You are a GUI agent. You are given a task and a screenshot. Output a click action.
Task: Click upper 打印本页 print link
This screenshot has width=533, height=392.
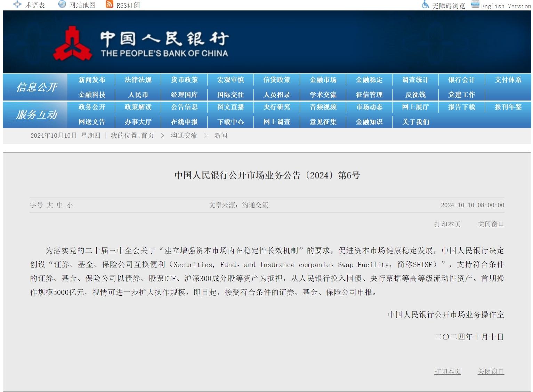(447, 224)
